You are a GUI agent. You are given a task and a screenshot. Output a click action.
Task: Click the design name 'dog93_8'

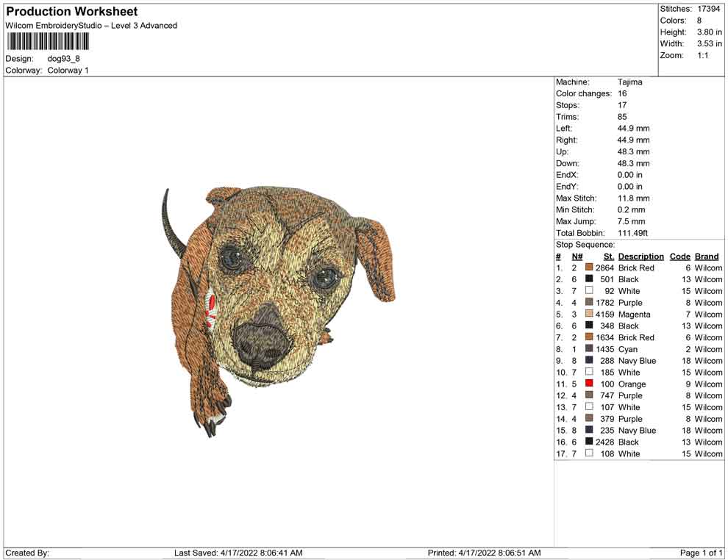(63, 59)
